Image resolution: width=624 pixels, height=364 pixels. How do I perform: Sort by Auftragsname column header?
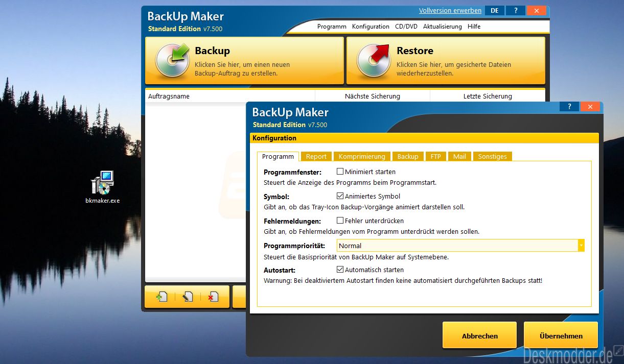(x=230, y=96)
